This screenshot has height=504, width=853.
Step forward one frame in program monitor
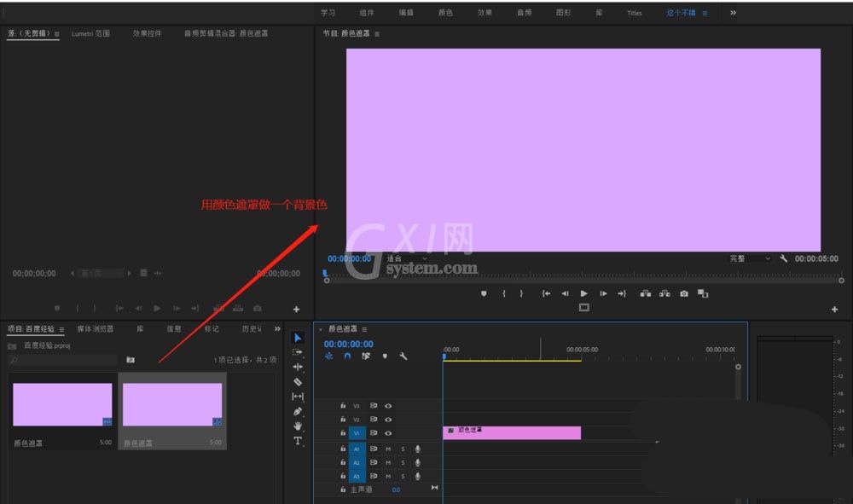603,293
